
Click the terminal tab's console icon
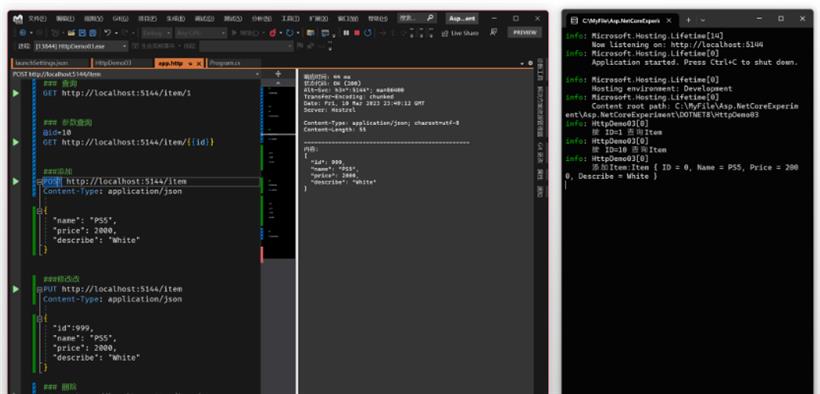point(574,20)
